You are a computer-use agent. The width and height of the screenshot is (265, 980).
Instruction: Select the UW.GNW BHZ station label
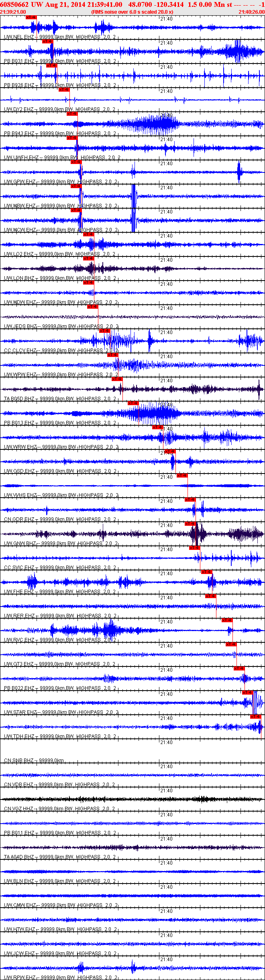pyautogui.click(x=20, y=543)
